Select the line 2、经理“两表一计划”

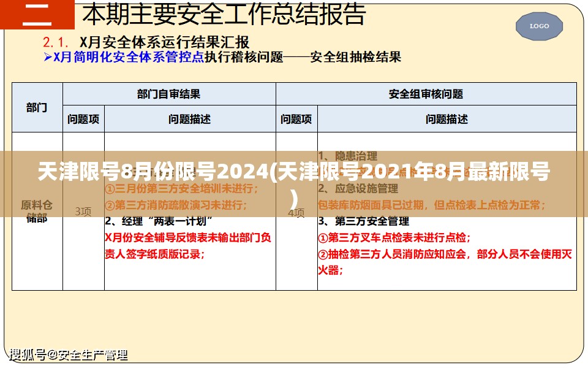tap(159, 221)
